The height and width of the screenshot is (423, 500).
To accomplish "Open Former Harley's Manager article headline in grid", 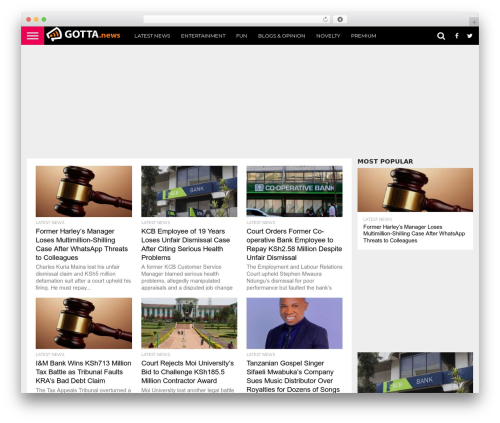I will tap(82, 244).
